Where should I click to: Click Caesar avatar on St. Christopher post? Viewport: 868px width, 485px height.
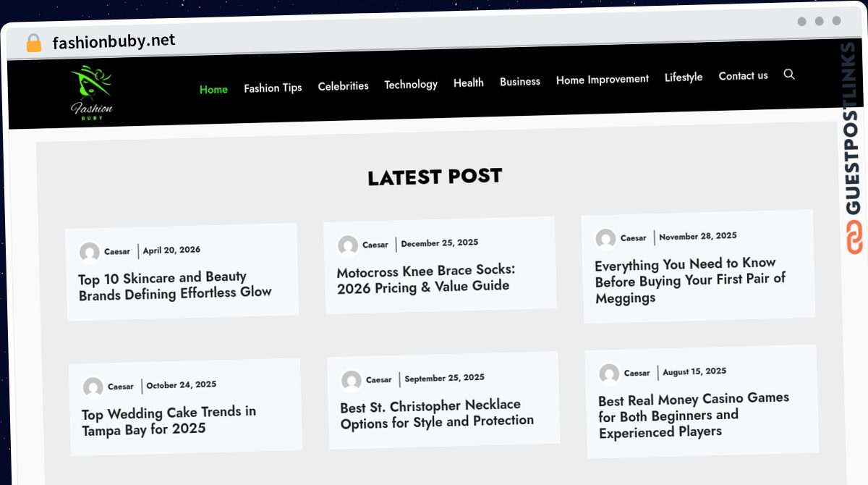click(352, 381)
